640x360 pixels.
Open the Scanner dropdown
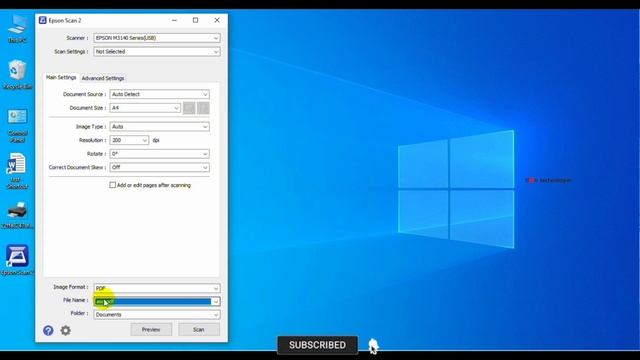click(x=157, y=38)
